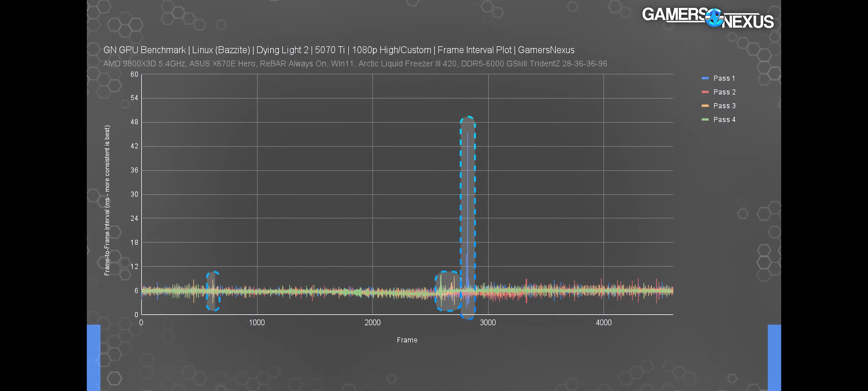
Task: Click the blue bar at bottom-right corner
Action: [x=774, y=357]
